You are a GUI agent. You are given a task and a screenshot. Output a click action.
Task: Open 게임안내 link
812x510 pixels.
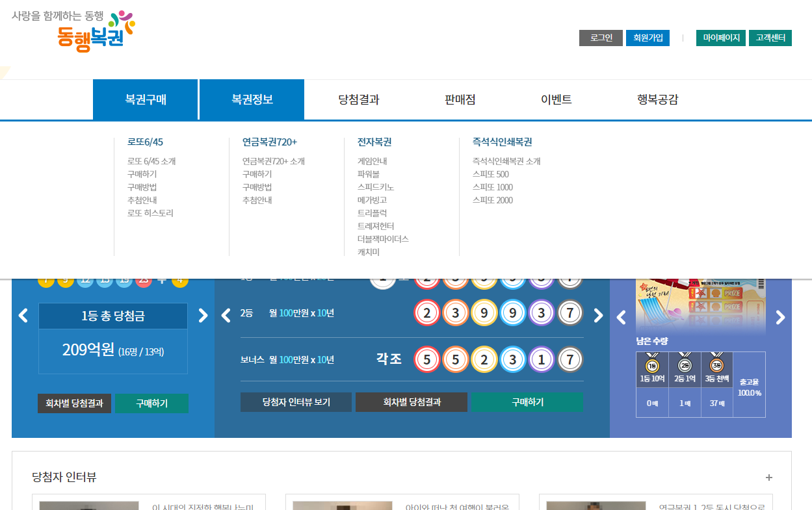[372, 161]
